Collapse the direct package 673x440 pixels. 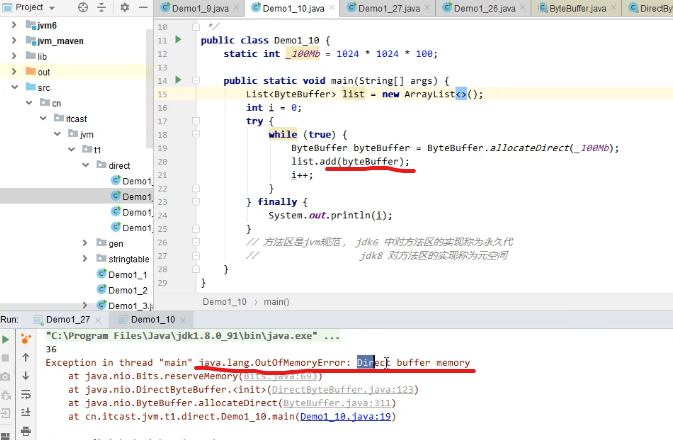pos(85,165)
